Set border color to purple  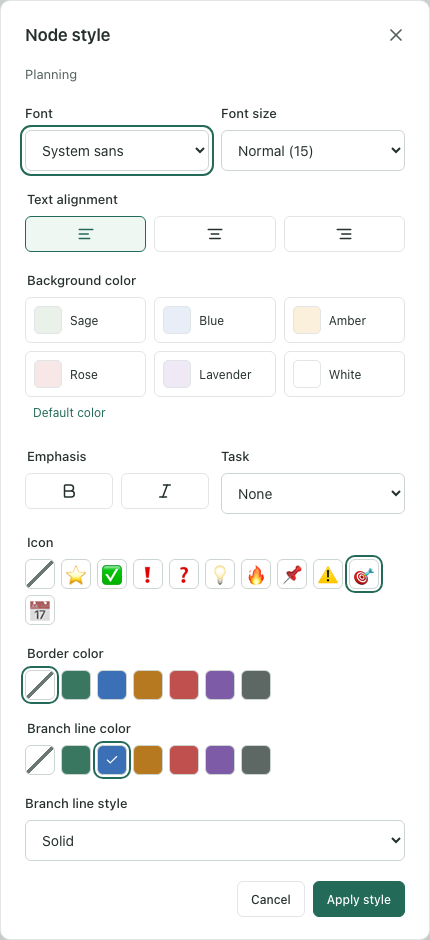tap(220, 685)
